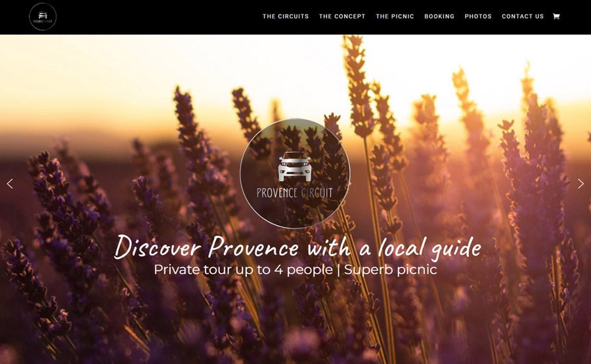Open The Concept menu item

(x=342, y=16)
